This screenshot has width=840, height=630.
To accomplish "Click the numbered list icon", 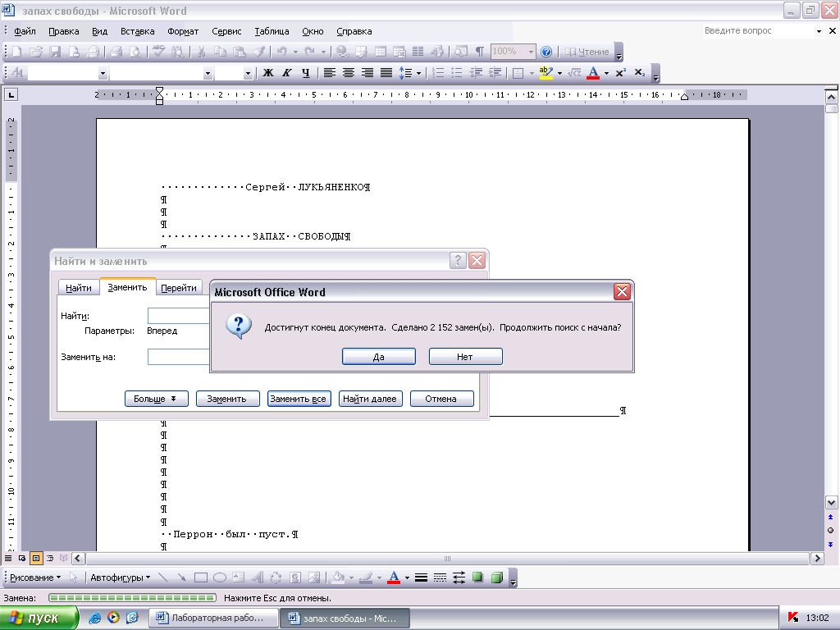I will point(438,73).
